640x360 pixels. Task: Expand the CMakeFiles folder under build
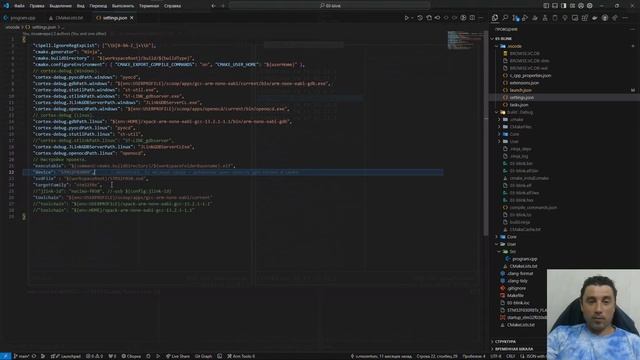520,127
